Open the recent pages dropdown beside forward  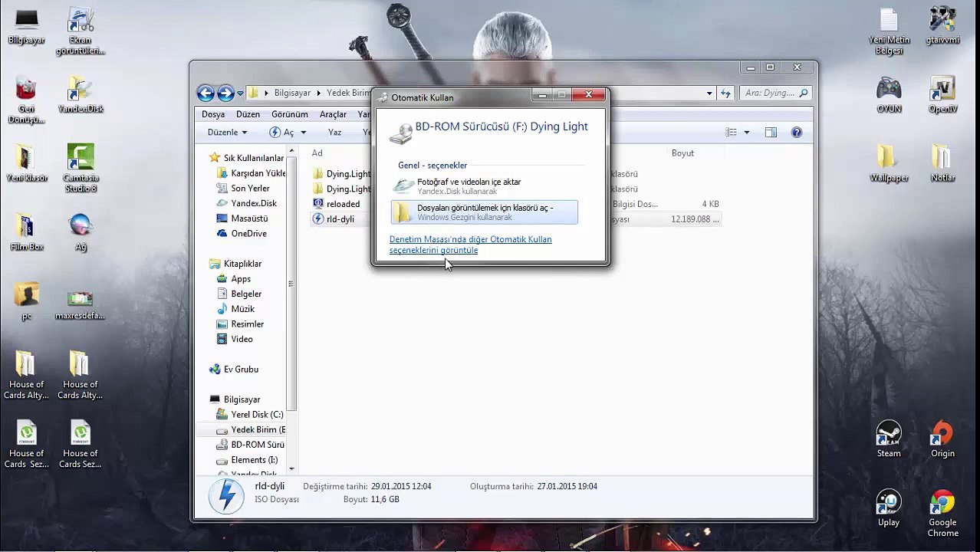pos(240,94)
